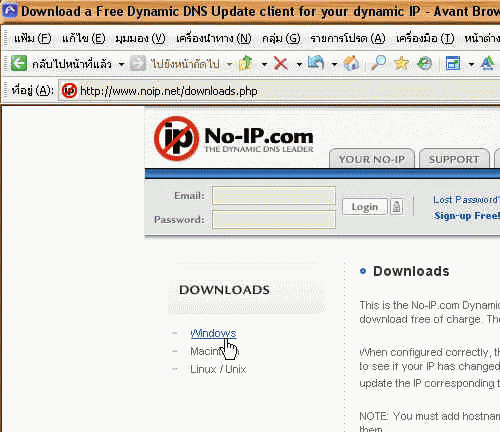Click the Lost Password link
This screenshot has height=432, width=500.
466,200
